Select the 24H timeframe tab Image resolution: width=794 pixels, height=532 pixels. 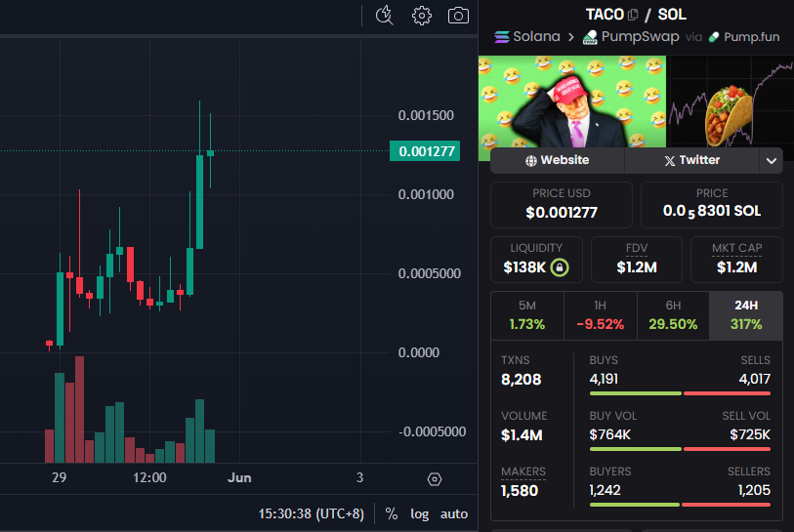(746, 315)
